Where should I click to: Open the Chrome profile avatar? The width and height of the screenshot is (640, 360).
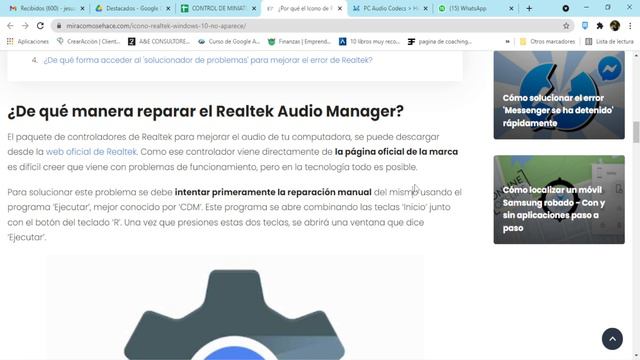tap(615, 26)
